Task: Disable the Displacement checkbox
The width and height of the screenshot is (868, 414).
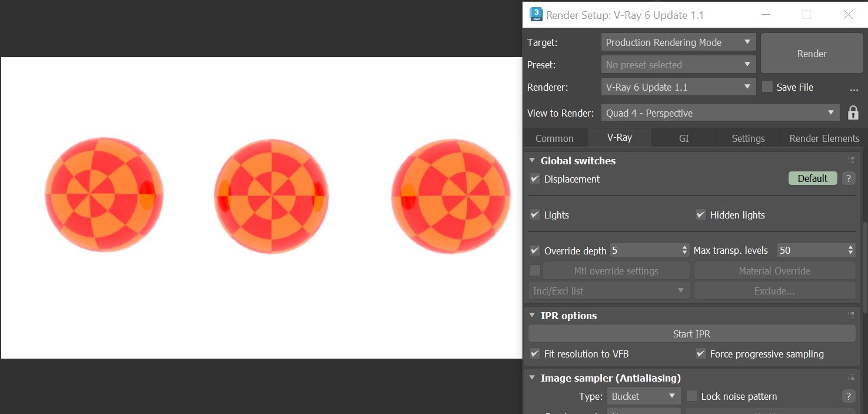Action: [x=535, y=179]
